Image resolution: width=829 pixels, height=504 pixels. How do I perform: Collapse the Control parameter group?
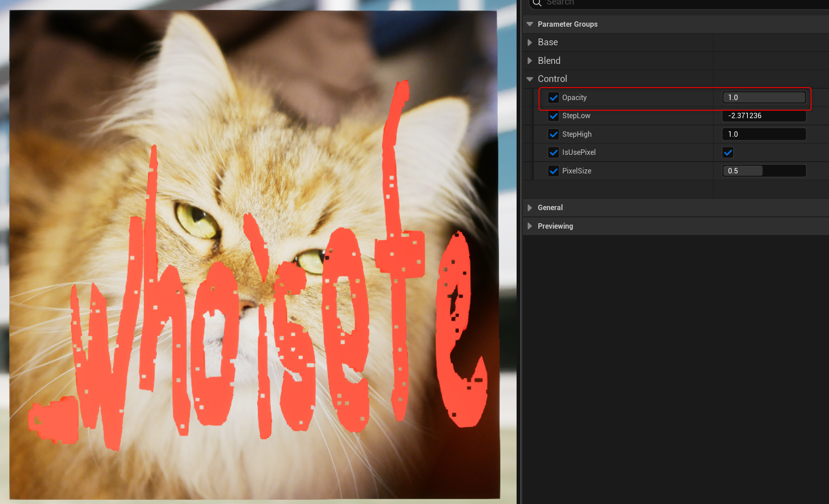[530, 79]
